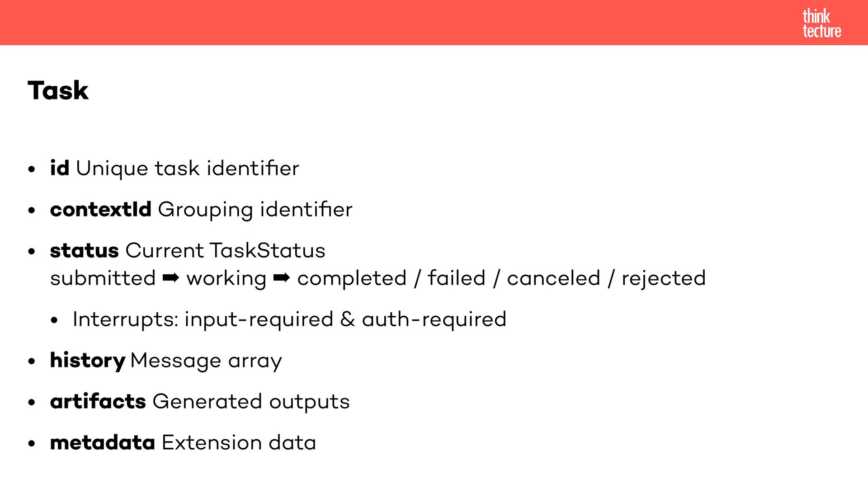Click the bold "id" term
Image resolution: width=868 pixels, height=488 pixels.
point(60,168)
